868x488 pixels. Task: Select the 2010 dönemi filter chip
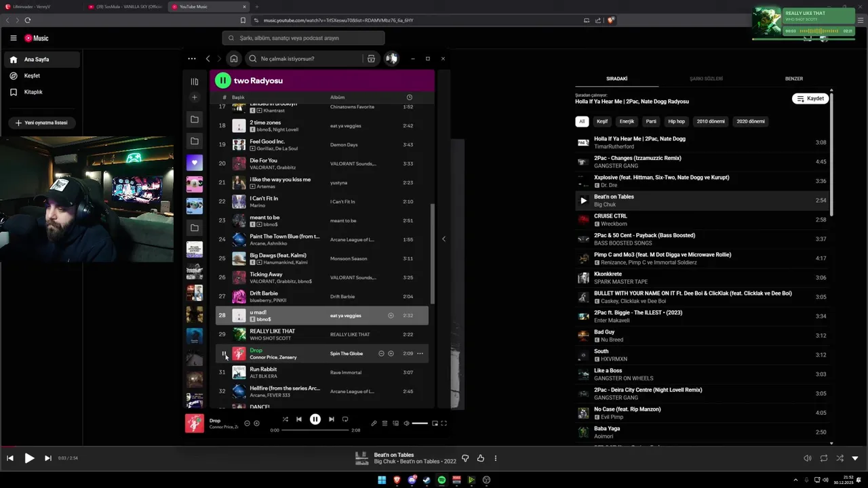coord(711,121)
